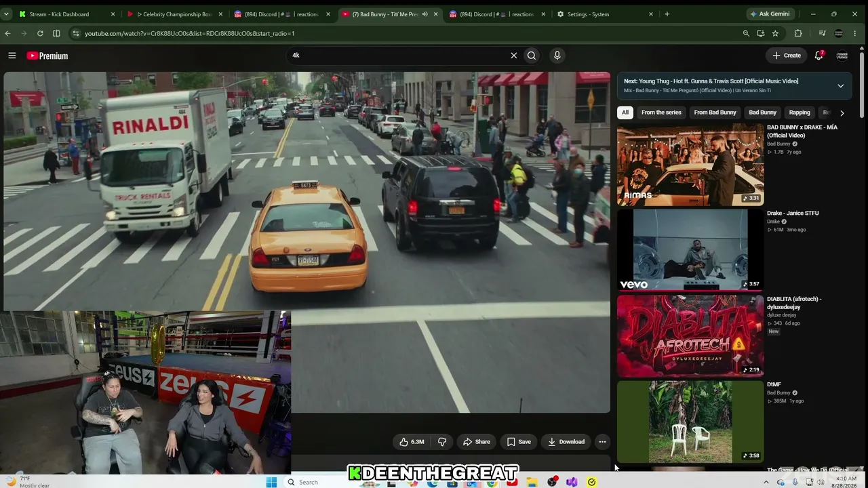This screenshot has height=488, width=868.
Task: Reload the YouTube page
Action: tap(40, 33)
